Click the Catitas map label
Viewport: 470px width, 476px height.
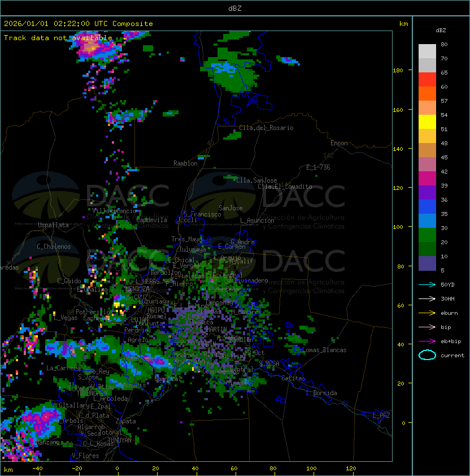coord(293,378)
